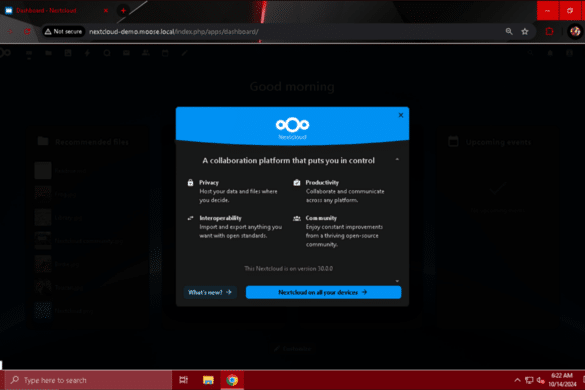Open a new browser tab
This screenshot has height=390, width=585.
123,10
